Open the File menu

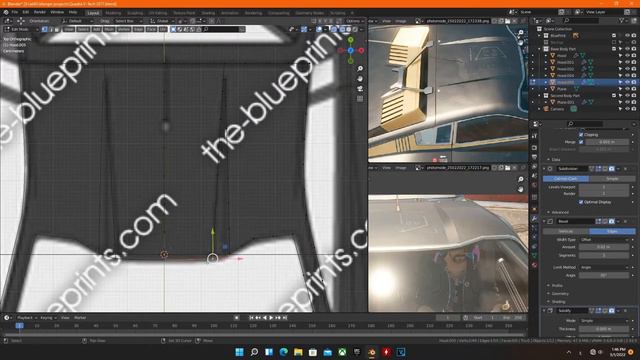(x=15, y=12)
